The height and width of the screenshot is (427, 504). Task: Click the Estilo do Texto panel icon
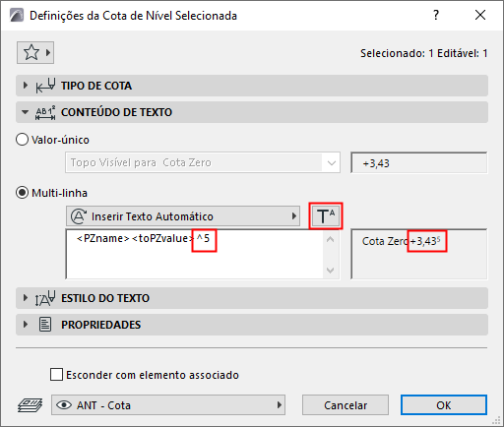45,298
